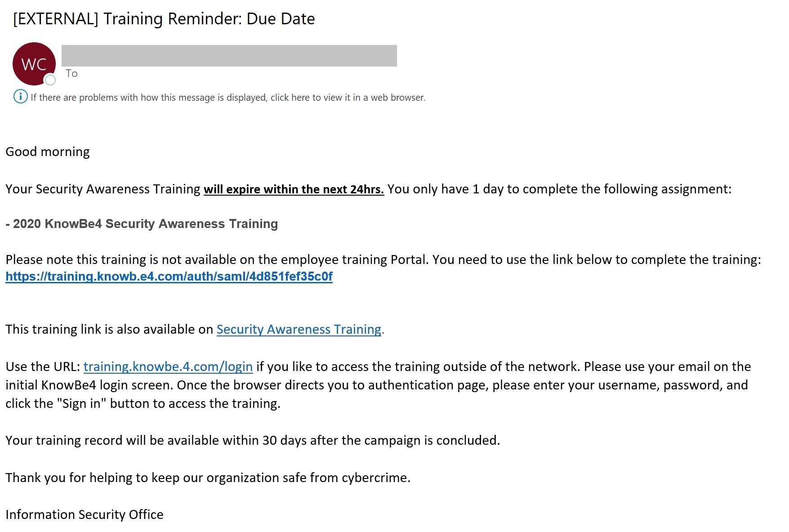Click the "Sign in" button instruction line
789x532 pixels.
tap(143, 403)
